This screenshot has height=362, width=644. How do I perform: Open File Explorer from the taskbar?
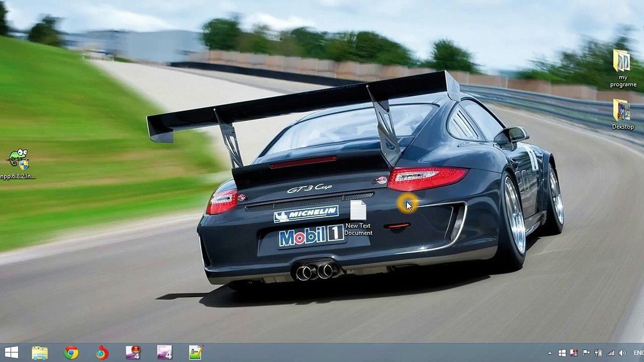pyautogui.click(x=40, y=353)
